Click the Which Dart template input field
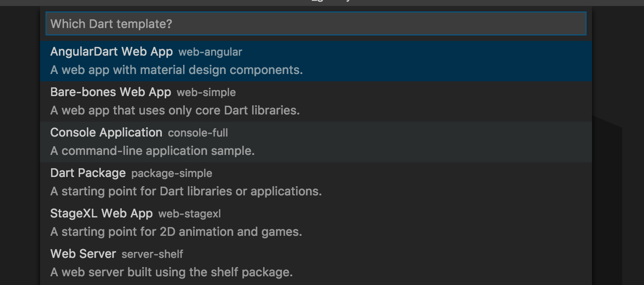This screenshot has width=644, height=285. (x=316, y=23)
